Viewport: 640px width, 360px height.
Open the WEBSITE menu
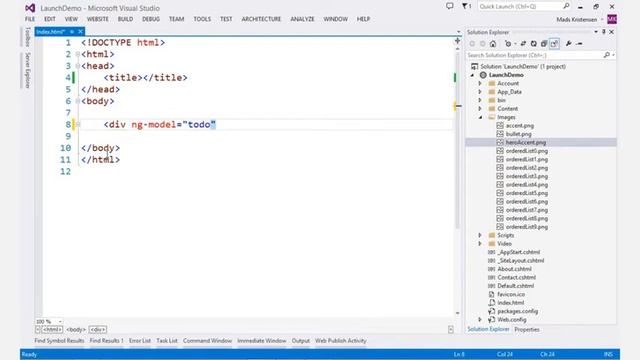click(98, 19)
